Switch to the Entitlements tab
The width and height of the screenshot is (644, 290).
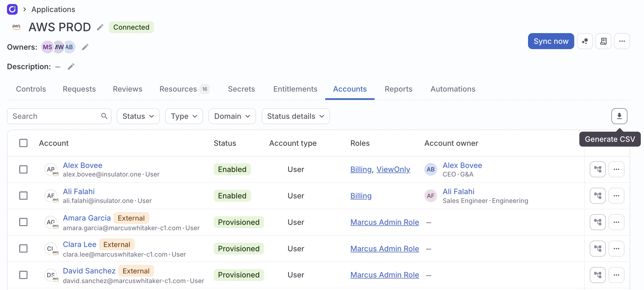click(295, 89)
